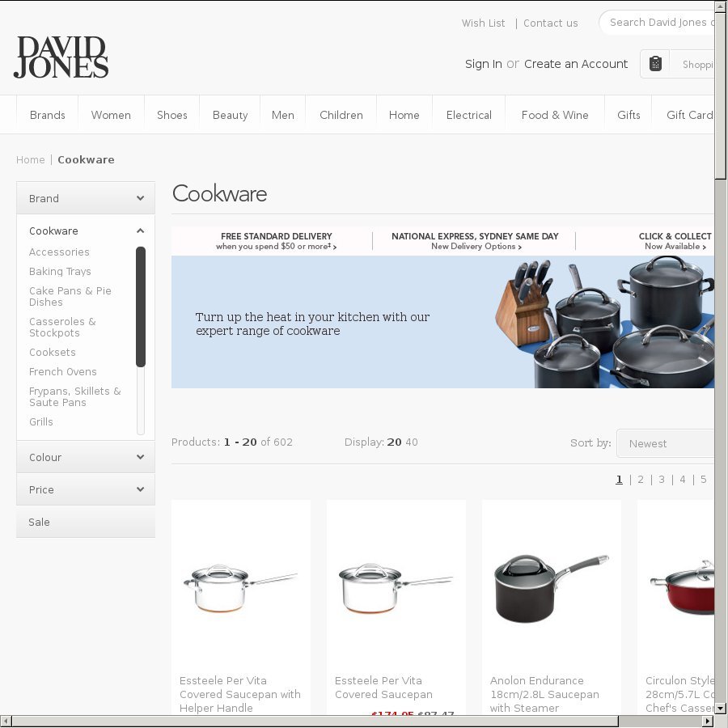Collapse the Cookware filter section
The width and height of the screenshot is (728, 728).
(x=140, y=231)
